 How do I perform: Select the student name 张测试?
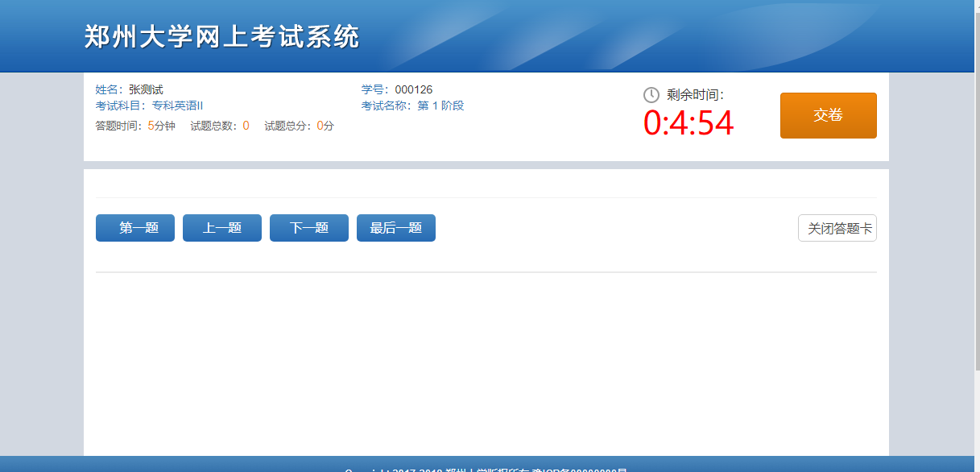146,89
